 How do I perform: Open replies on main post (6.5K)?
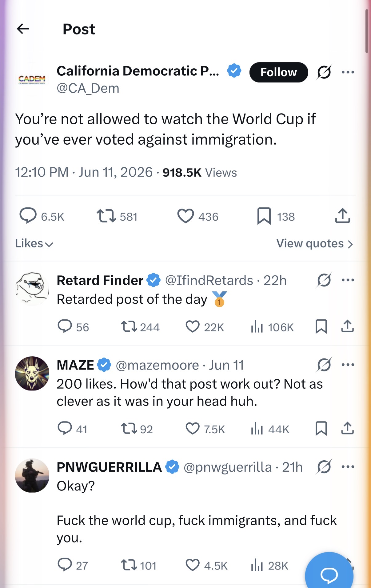[x=42, y=216]
